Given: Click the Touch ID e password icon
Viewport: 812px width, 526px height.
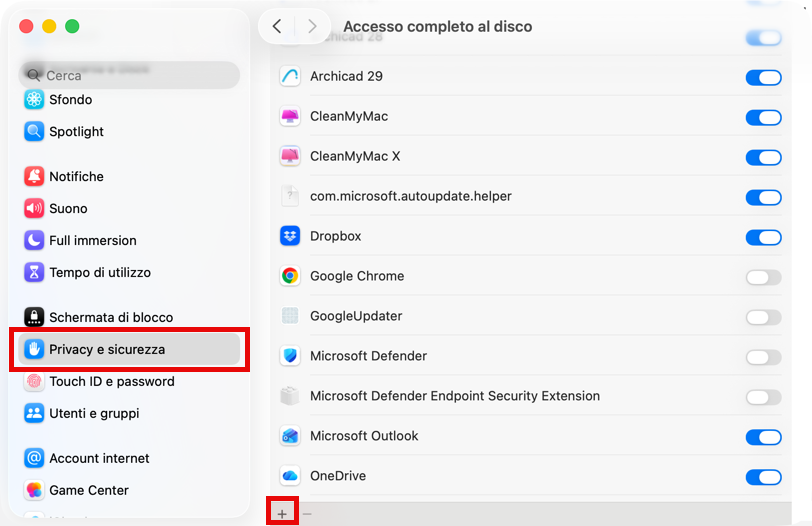Looking at the screenshot, I should point(35,381).
